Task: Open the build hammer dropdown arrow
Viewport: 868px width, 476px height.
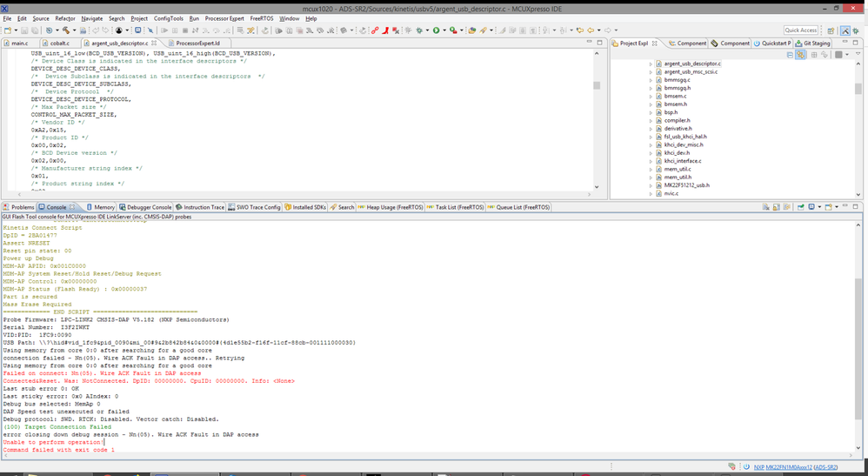Action: pyautogui.click(x=74, y=30)
